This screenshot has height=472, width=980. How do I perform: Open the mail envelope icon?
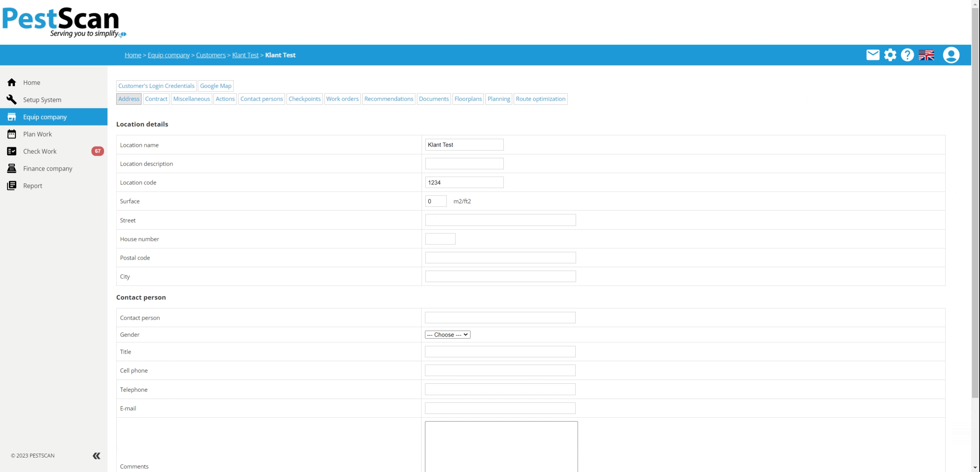click(872, 55)
